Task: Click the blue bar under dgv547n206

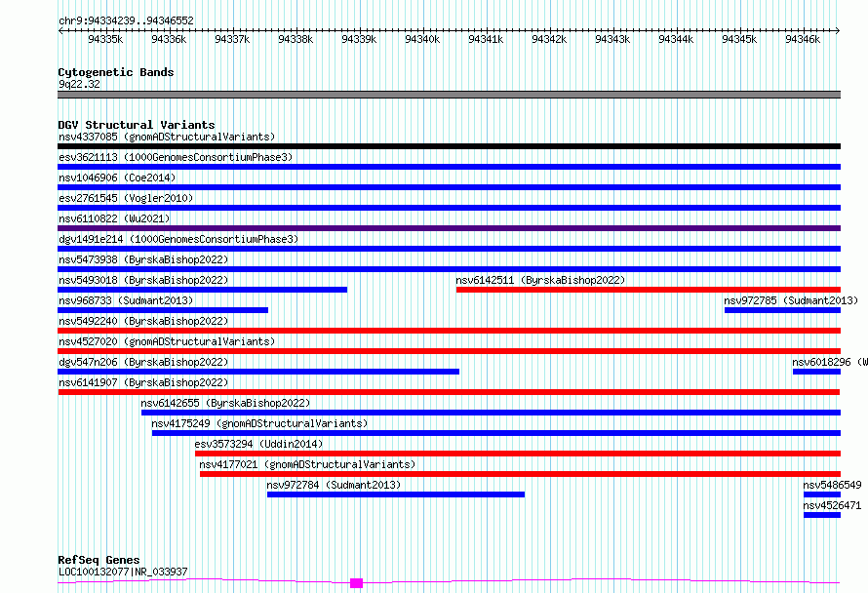Action: click(x=258, y=372)
